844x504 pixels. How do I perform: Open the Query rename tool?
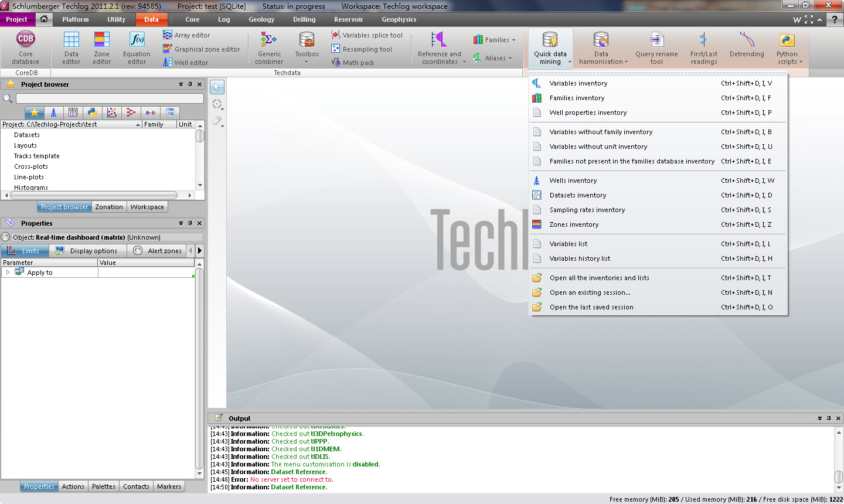pyautogui.click(x=656, y=48)
